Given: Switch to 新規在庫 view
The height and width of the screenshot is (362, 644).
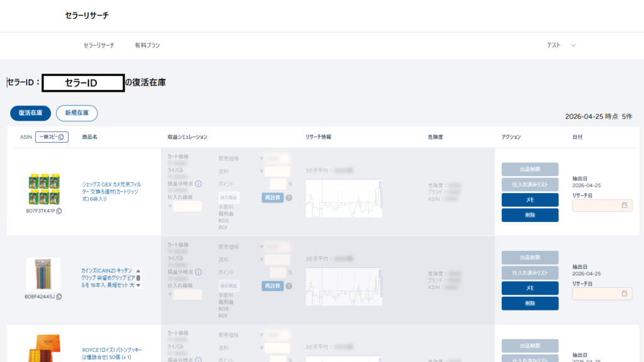Looking at the screenshot, I should coord(77,113).
